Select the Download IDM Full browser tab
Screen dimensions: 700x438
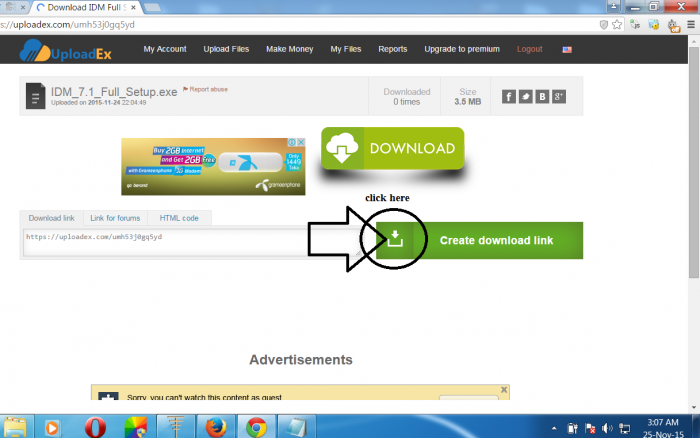click(86, 8)
